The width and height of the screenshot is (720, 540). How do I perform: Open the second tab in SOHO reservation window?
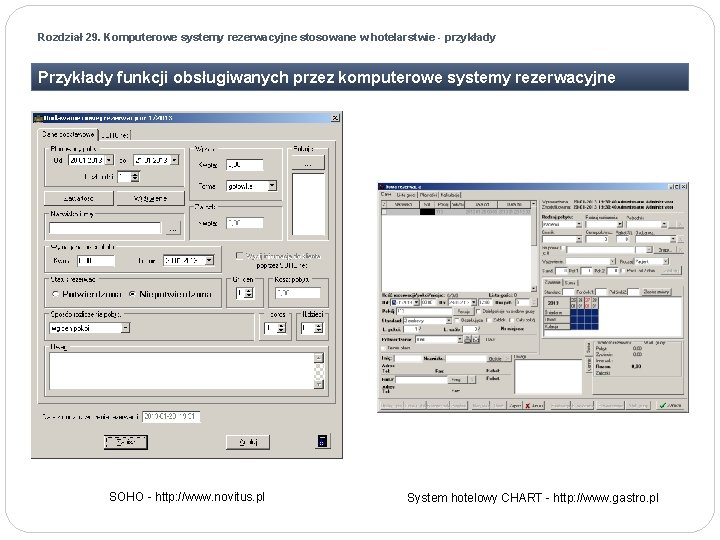[115, 135]
